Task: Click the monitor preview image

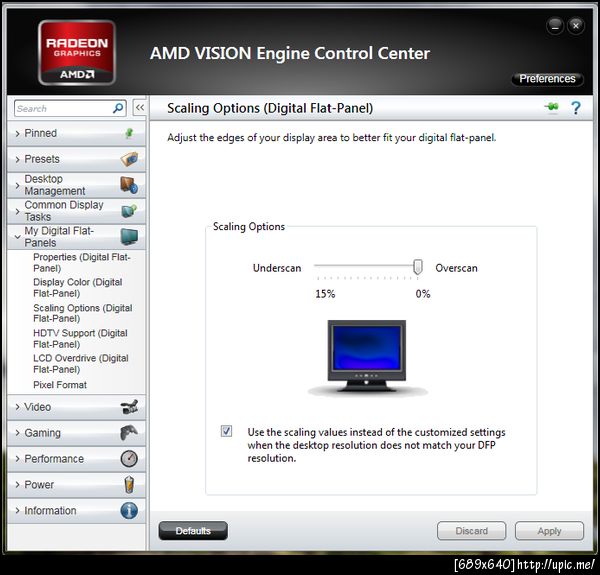Action: [367, 357]
